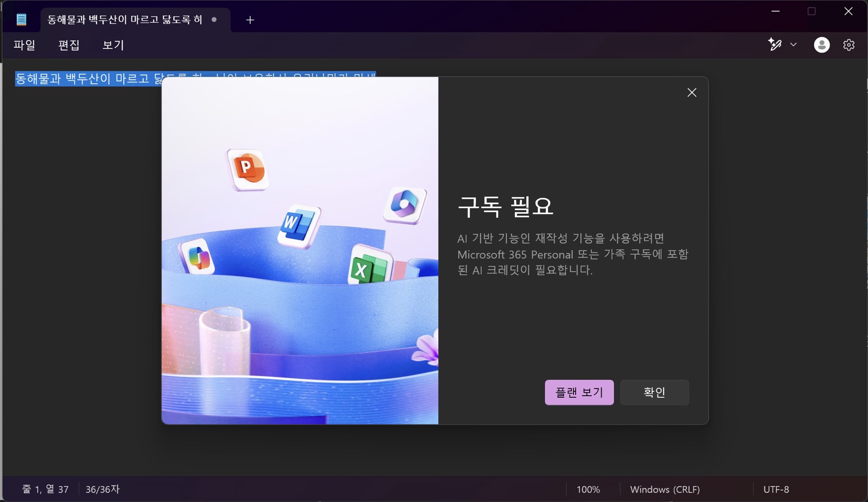Click the 줄 1, 열 37 status entry
This screenshot has height=502, width=868.
pyautogui.click(x=45, y=489)
